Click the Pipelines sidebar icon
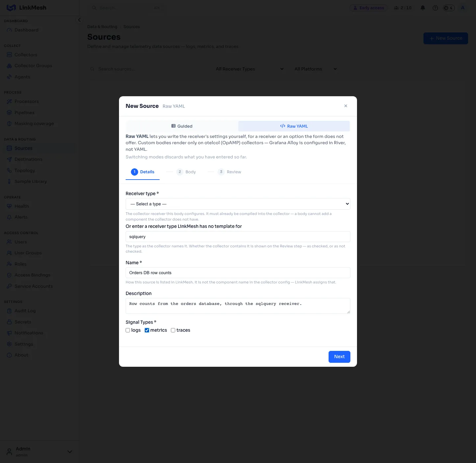Viewport: 476px width, 463px height. click(x=9, y=112)
